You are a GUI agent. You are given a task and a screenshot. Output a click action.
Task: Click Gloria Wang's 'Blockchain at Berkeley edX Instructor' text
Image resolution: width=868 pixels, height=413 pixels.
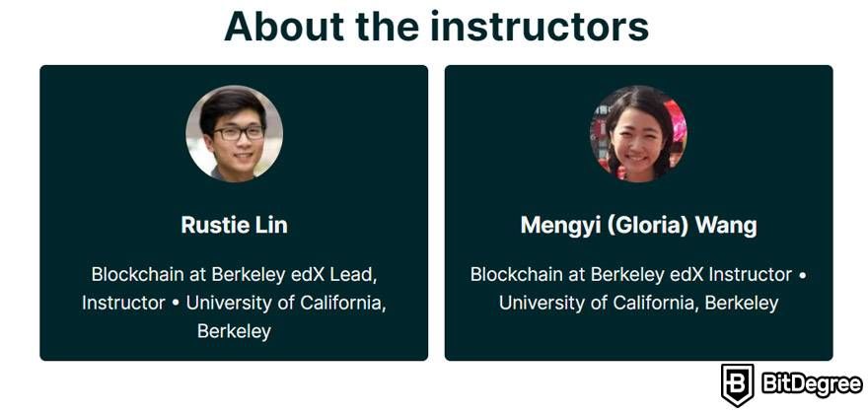[631, 274]
